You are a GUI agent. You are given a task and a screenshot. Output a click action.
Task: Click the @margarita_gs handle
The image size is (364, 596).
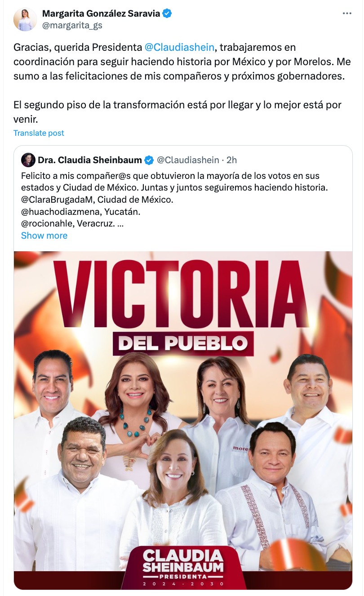[72, 26]
